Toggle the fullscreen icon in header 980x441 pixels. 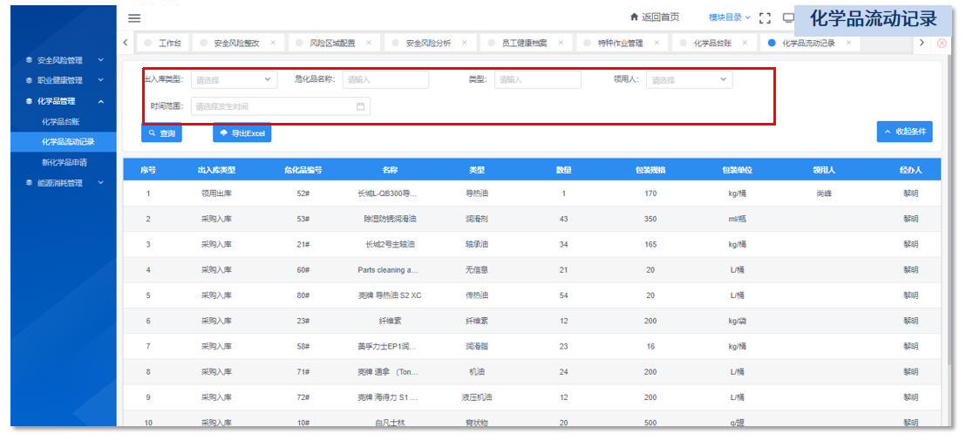click(765, 17)
